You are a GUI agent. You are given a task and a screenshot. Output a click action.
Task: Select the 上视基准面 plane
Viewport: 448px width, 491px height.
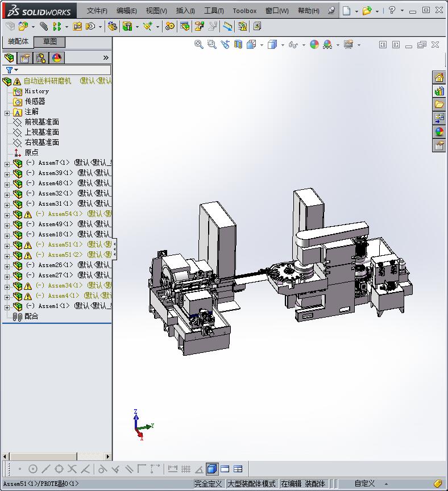click(x=42, y=132)
